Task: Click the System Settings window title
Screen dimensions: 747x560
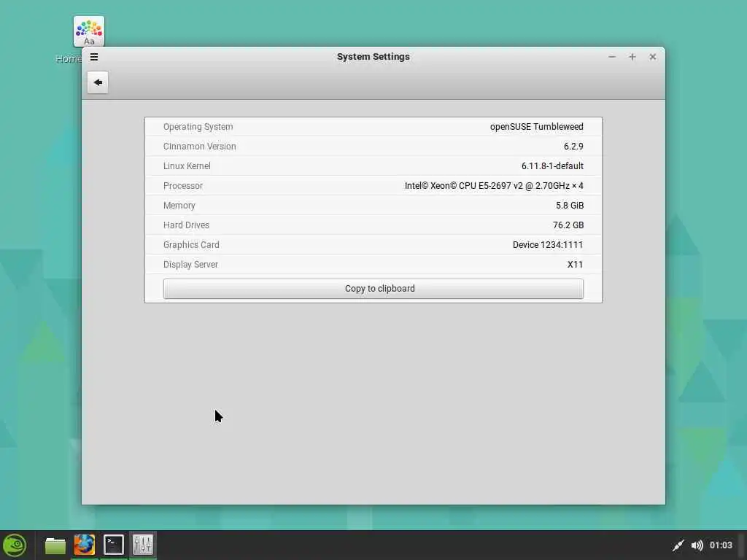Action: (373, 57)
